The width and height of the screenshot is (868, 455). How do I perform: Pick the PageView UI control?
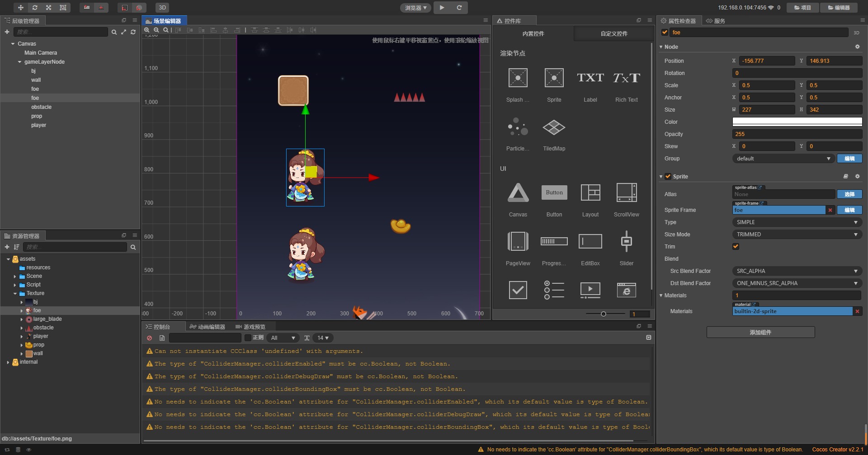point(518,249)
